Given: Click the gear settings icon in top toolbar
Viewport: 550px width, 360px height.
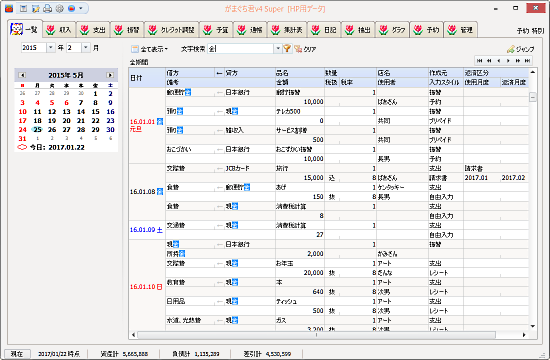Looking at the screenshot, I should tap(60, 8).
